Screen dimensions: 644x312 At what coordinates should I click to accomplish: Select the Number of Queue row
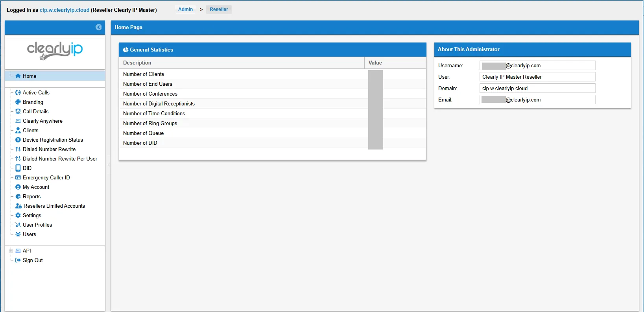coord(273,133)
